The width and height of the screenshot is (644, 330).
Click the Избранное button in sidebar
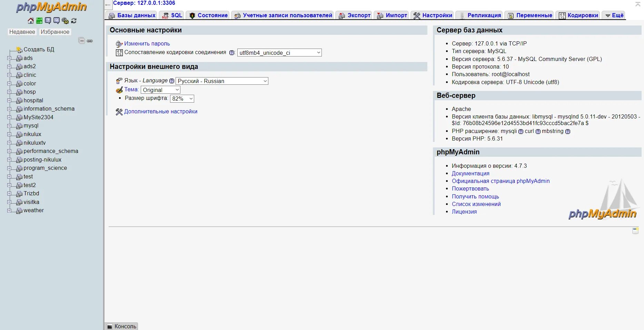55,32
